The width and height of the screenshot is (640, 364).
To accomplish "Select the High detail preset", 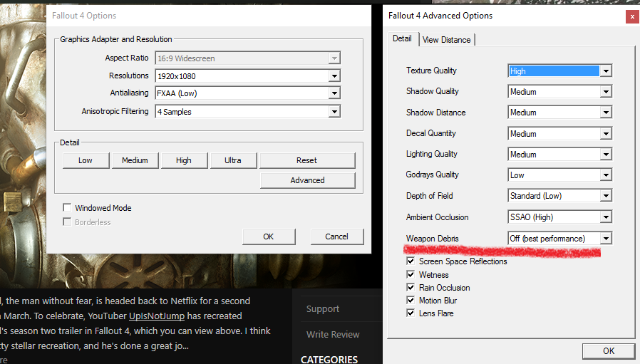I will point(184,160).
